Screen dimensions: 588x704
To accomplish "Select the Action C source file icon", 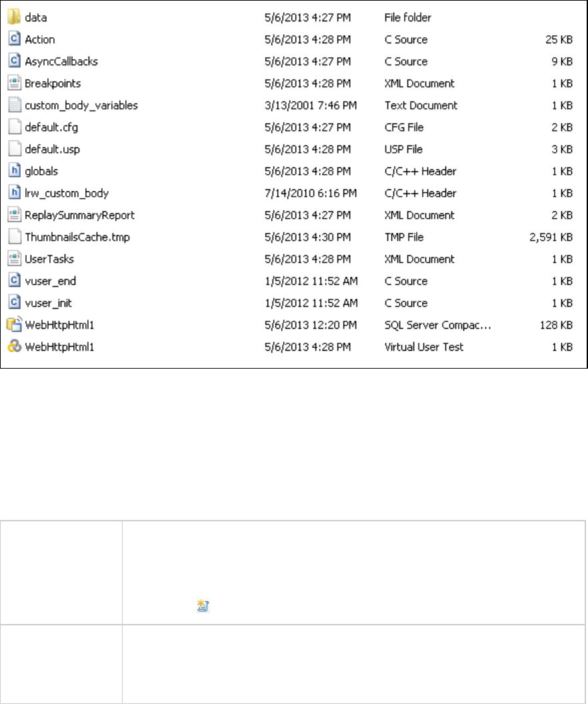I will tap(14, 39).
